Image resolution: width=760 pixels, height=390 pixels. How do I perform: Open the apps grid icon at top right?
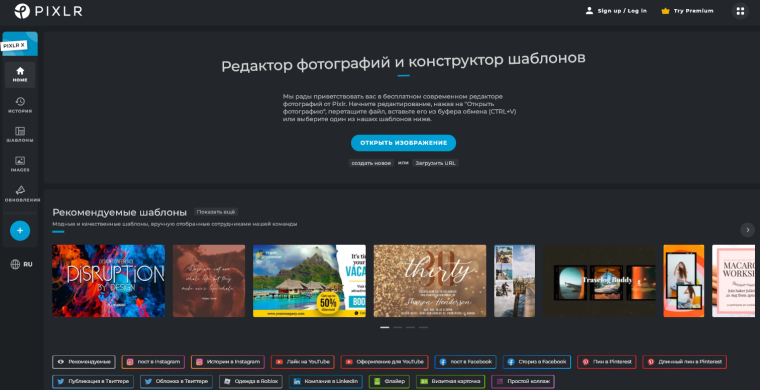tap(740, 11)
